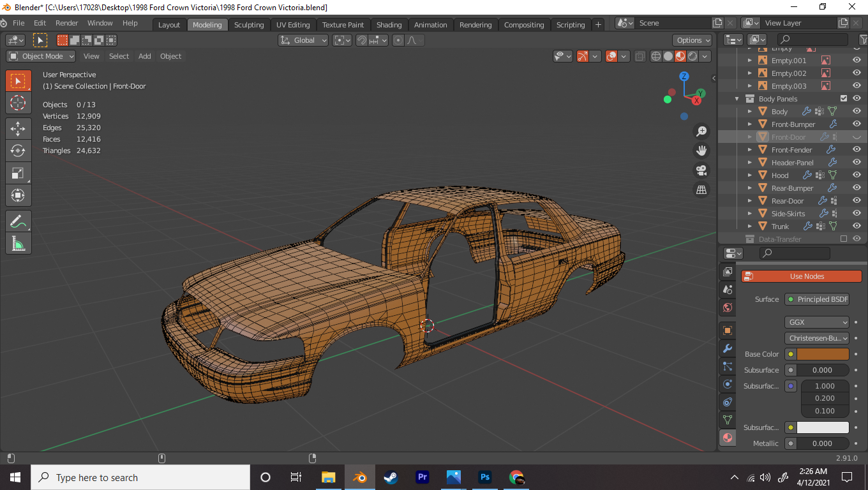This screenshot has width=868, height=490.
Task: Click the hand pan view gizmo
Action: pos(701,151)
